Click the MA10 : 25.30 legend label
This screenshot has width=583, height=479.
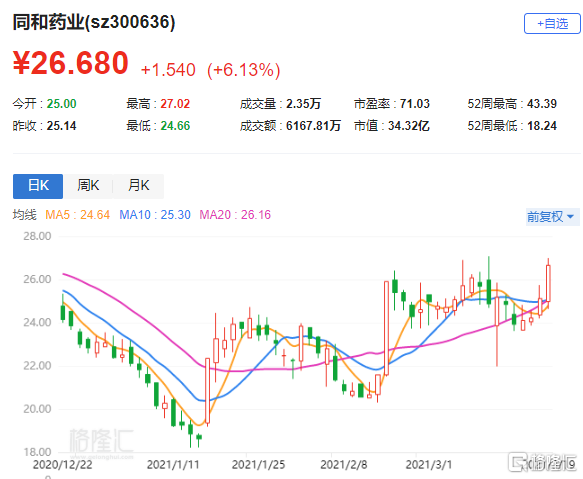(155, 215)
